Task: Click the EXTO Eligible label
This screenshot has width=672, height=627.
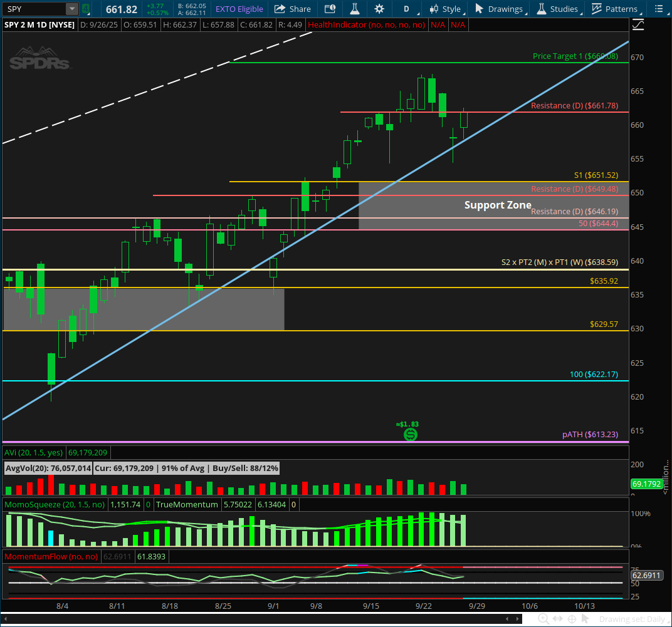Action: click(x=239, y=9)
